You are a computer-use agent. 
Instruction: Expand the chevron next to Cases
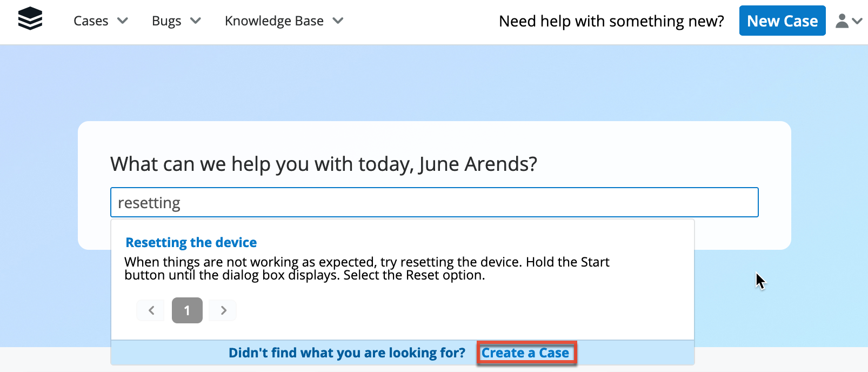[123, 21]
